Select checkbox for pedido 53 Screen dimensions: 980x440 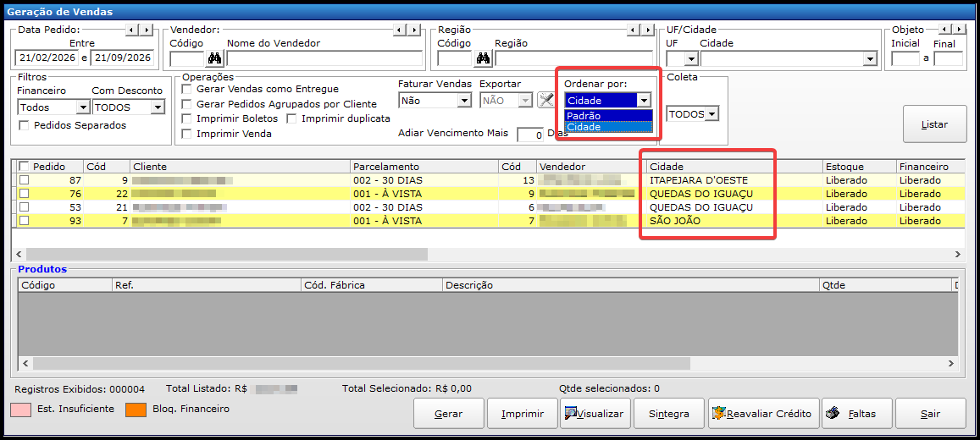tap(25, 206)
